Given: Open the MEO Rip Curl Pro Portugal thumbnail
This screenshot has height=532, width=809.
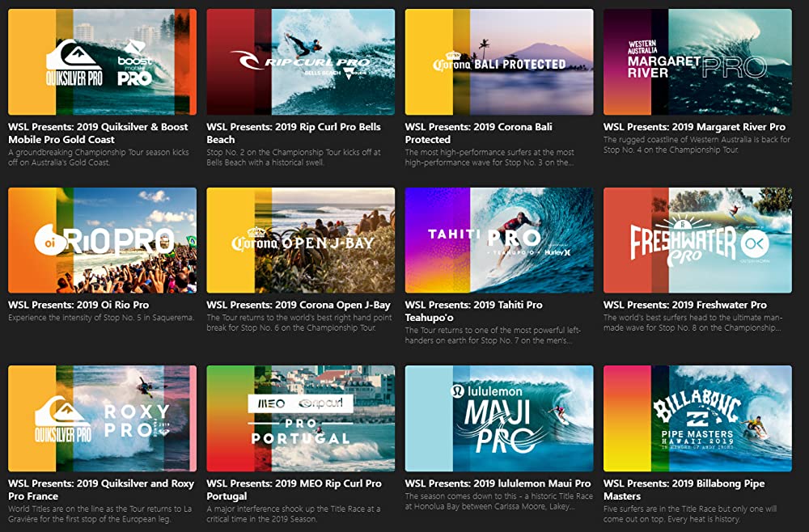Looking at the screenshot, I should click(x=301, y=419).
